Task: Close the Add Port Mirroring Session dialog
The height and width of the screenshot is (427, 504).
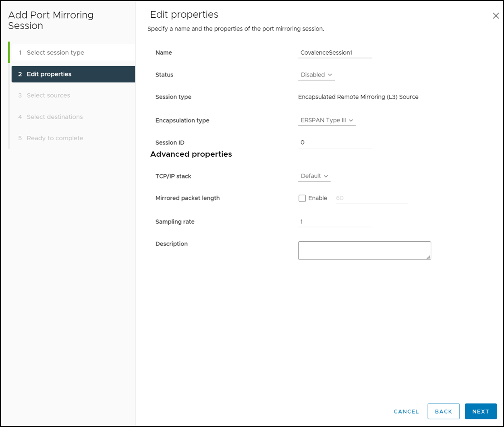Action: click(496, 16)
